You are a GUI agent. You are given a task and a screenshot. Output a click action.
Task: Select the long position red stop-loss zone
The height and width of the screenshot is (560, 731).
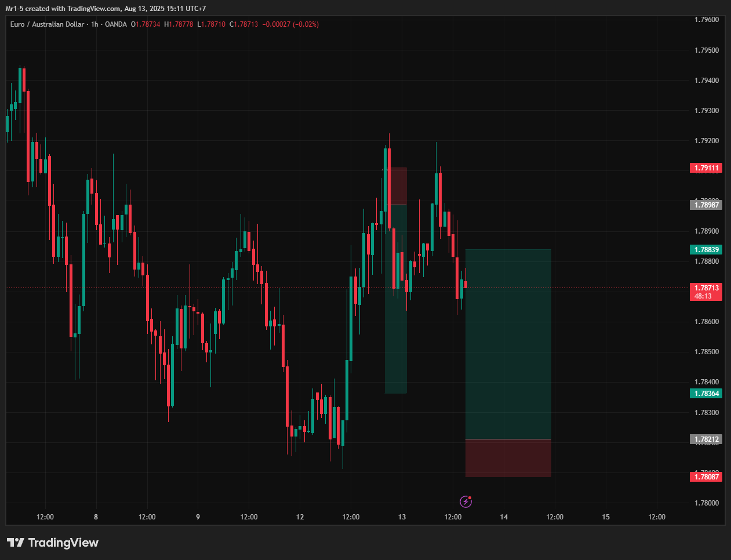pos(508,458)
